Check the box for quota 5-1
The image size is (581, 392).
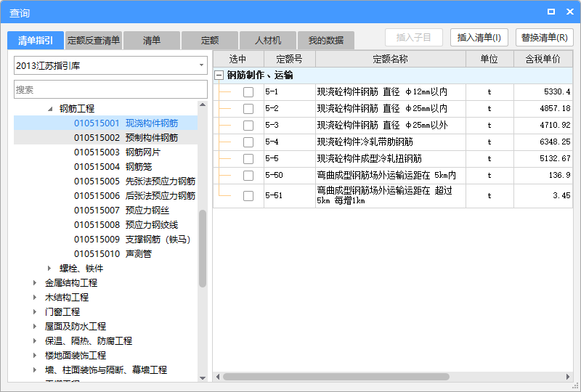coord(248,92)
